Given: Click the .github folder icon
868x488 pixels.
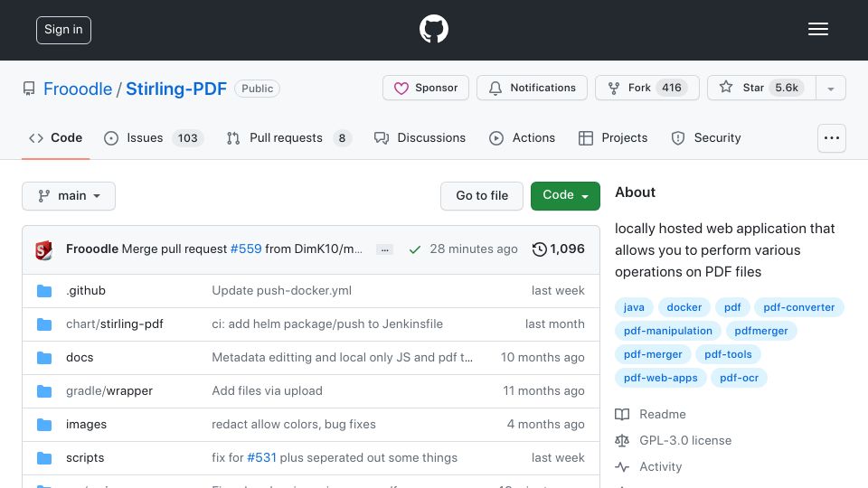Looking at the screenshot, I should [44, 291].
